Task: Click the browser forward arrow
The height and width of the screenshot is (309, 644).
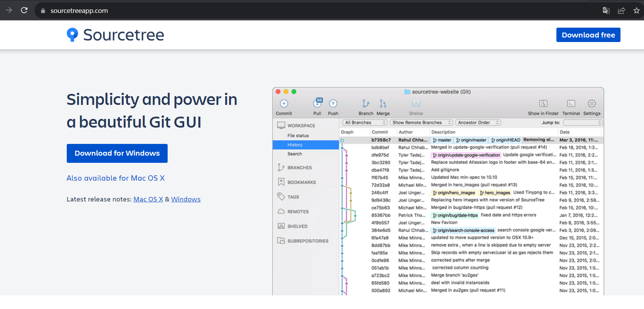Action: coord(9,10)
